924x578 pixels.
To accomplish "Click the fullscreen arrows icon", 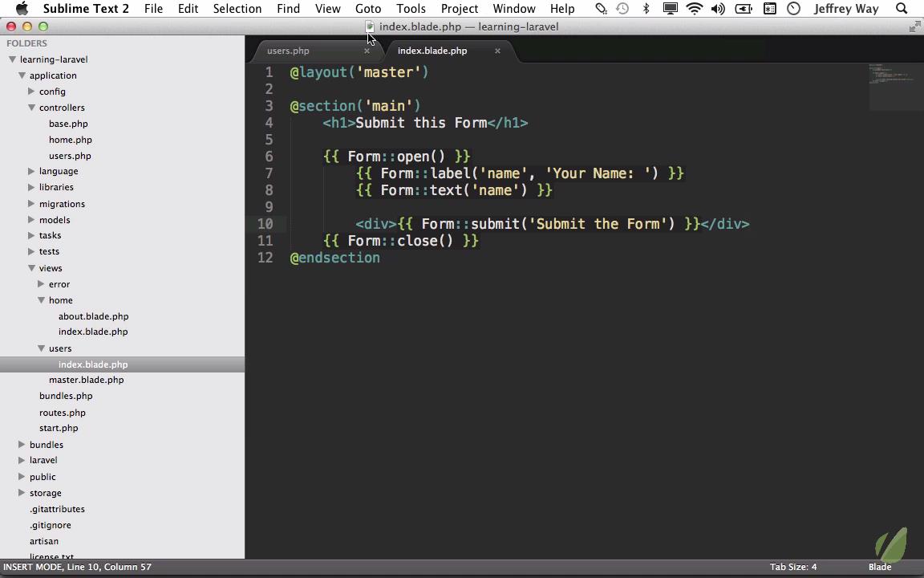I will [914, 26].
